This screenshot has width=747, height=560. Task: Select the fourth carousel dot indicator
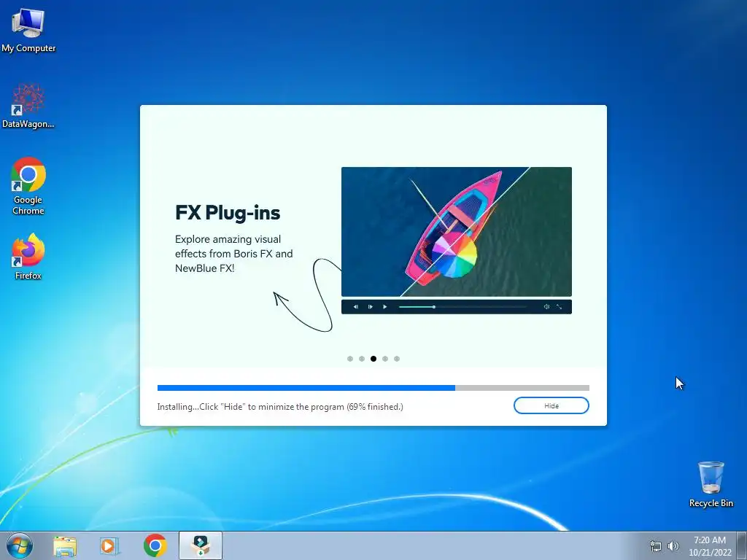tap(385, 359)
